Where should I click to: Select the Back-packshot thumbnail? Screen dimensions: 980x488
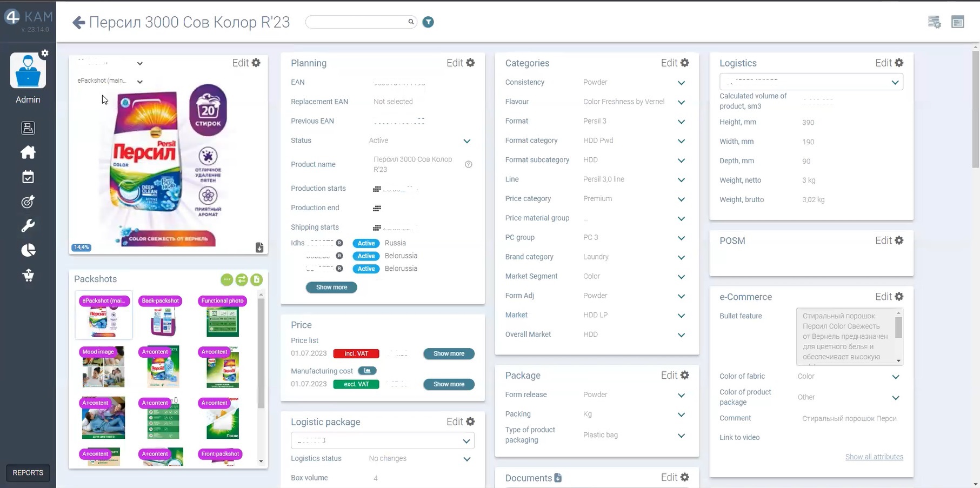[163, 316]
